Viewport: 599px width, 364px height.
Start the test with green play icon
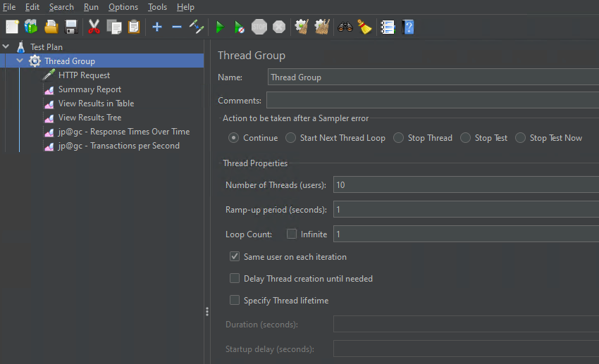point(220,27)
